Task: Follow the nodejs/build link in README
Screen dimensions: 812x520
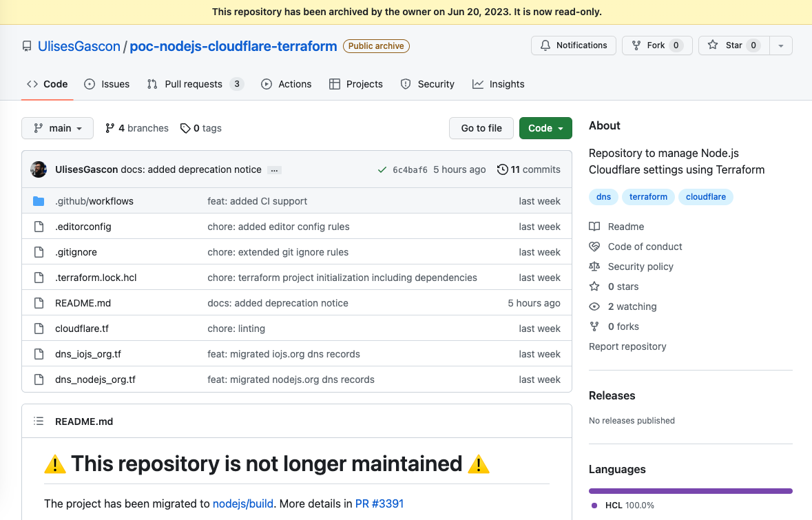Action: [242, 503]
